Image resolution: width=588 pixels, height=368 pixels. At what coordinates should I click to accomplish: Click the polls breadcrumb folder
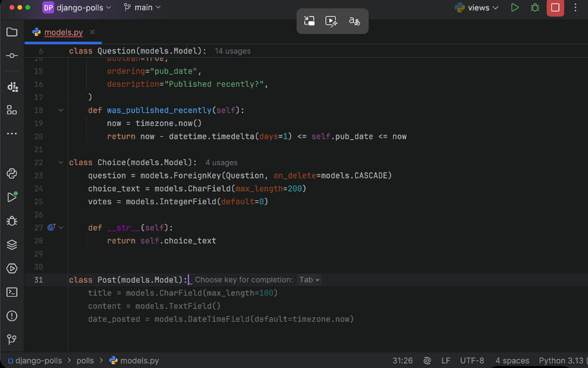pyautogui.click(x=85, y=361)
